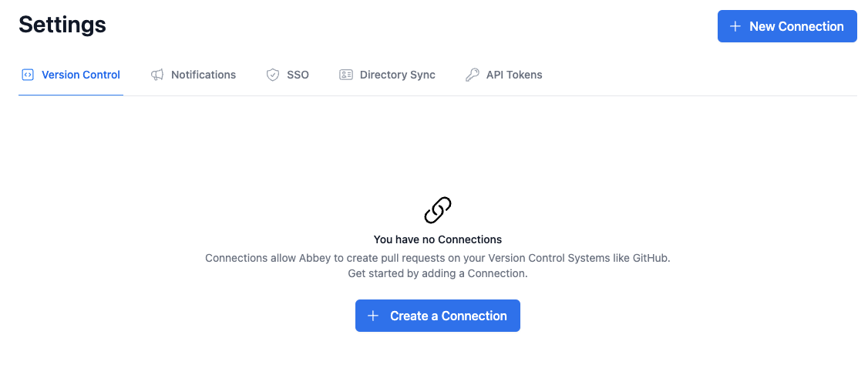Image resolution: width=868 pixels, height=378 pixels.
Task: Click the shield icon beside SSO
Action: pos(272,75)
